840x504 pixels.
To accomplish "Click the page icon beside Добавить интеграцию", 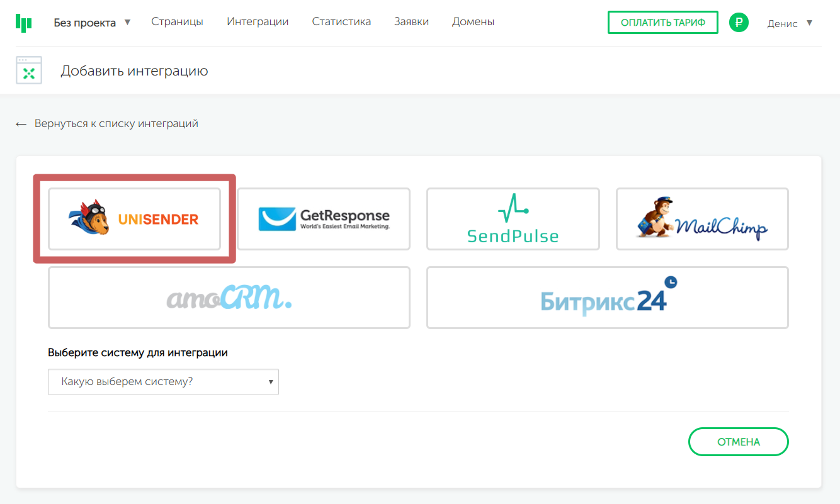I will click(28, 70).
